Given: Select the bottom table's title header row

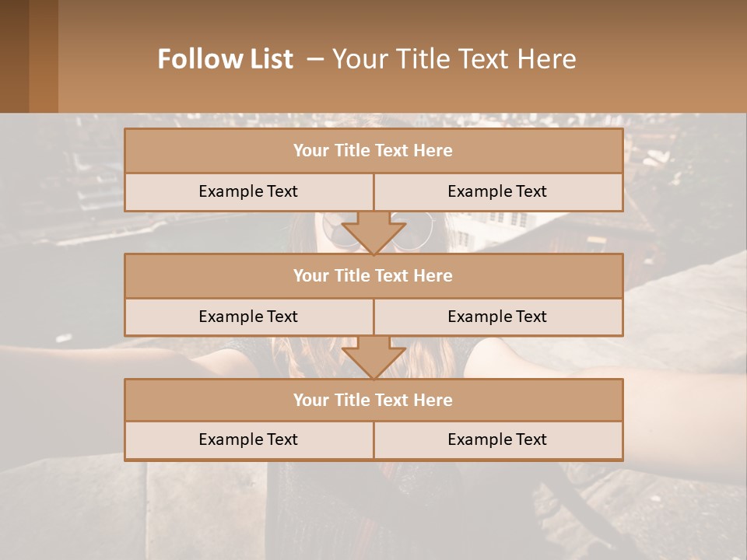Looking at the screenshot, I should tap(373, 400).
